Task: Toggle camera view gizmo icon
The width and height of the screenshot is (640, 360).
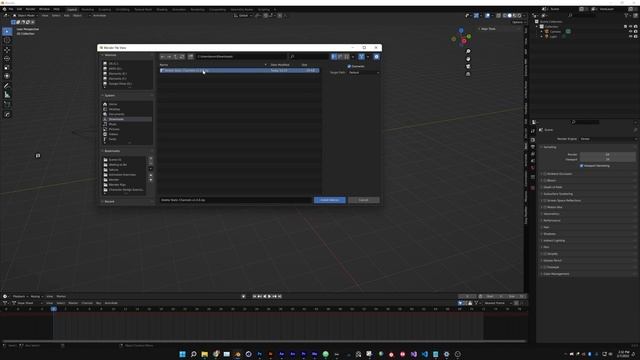Action: 468,66
